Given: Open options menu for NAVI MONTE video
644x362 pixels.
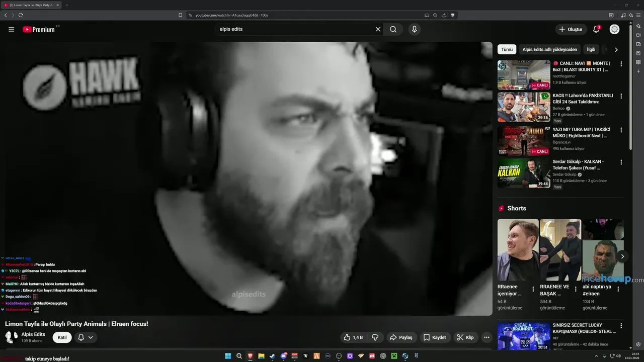Looking at the screenshot, I should point(621,64).
